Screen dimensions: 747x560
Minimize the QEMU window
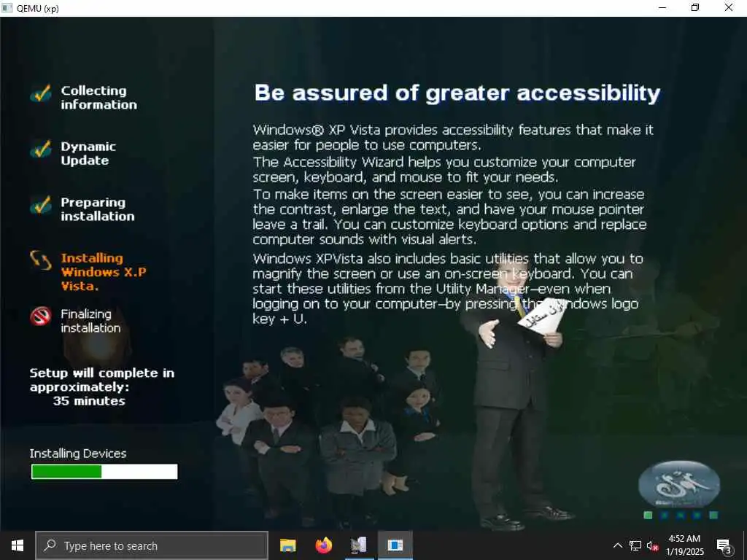pos(662,7)
